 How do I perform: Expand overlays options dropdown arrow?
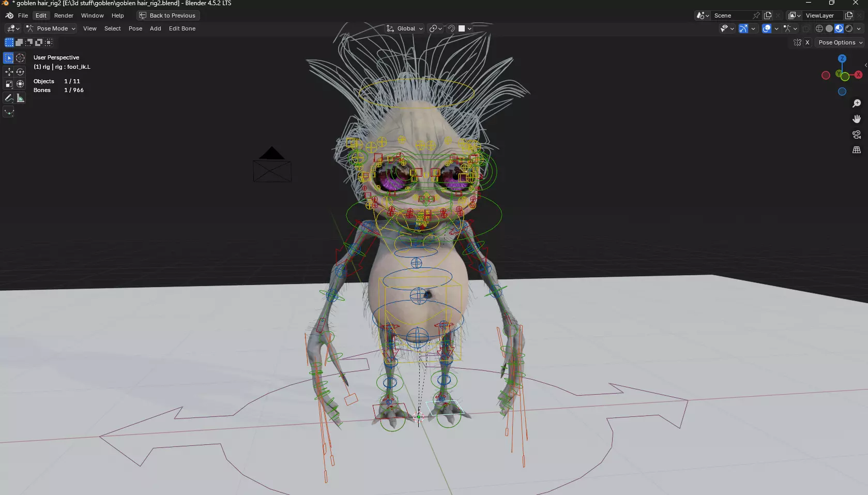(776, 28)
